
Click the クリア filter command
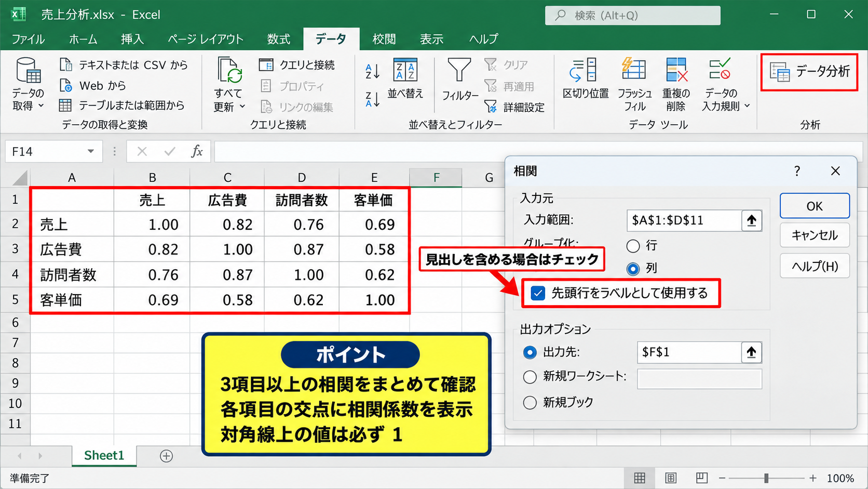(x=506, y=65)
